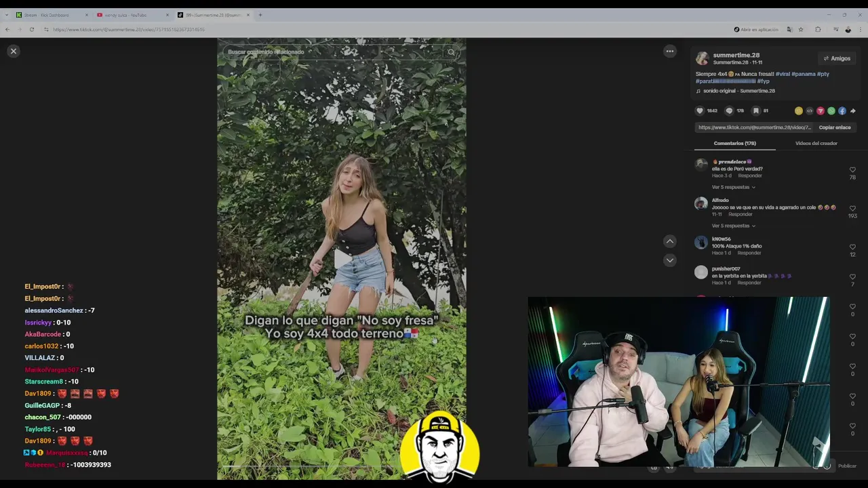Like the video with the heart icon
Viewport: 868px width, 488px height.
point(700,110)
